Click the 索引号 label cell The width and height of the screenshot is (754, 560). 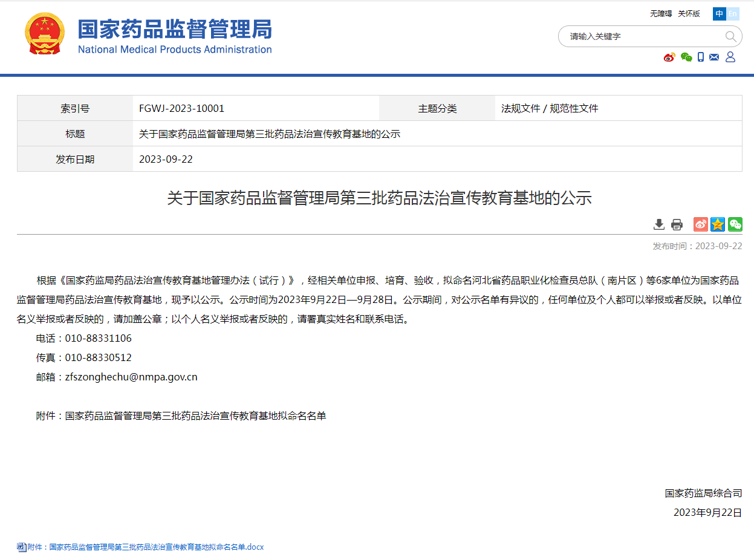(x=75, y=108)
